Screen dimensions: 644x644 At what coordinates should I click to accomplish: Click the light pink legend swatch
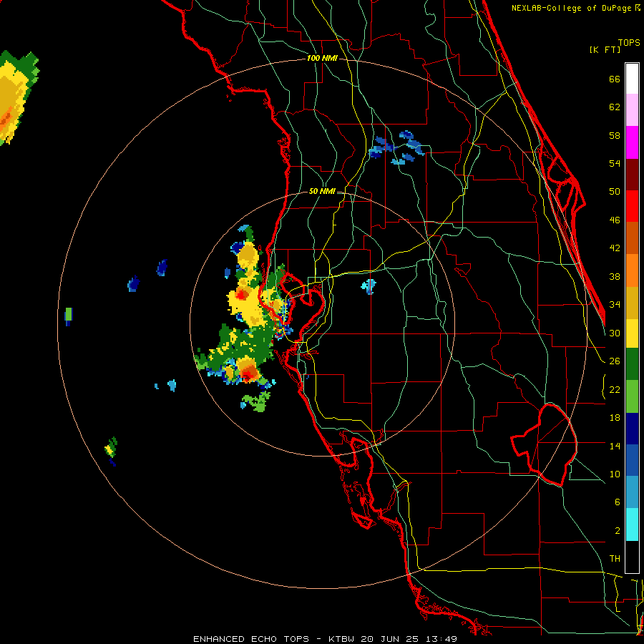click(632, 110)
